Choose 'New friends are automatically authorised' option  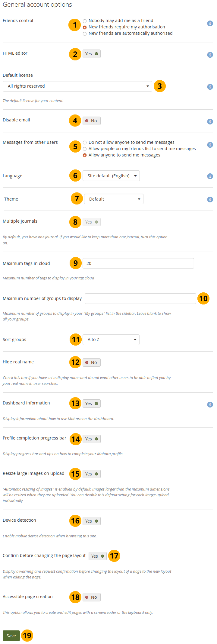point(85,34)
